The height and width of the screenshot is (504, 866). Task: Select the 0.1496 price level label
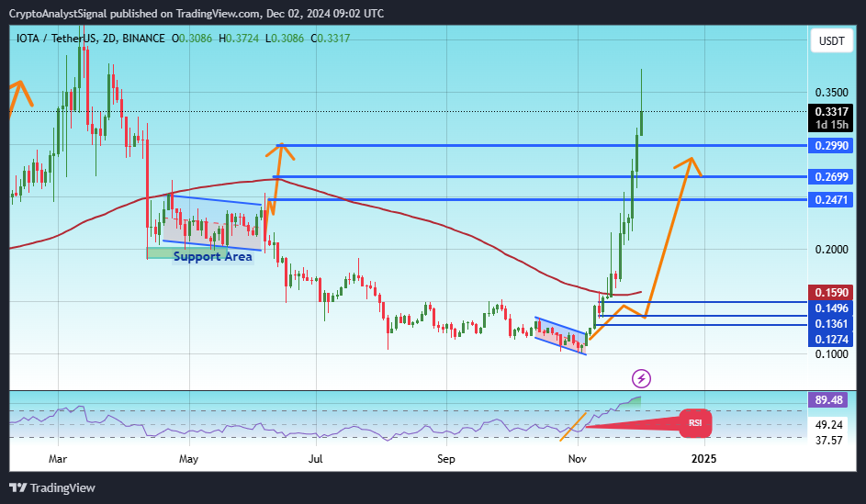coord(831,308)
